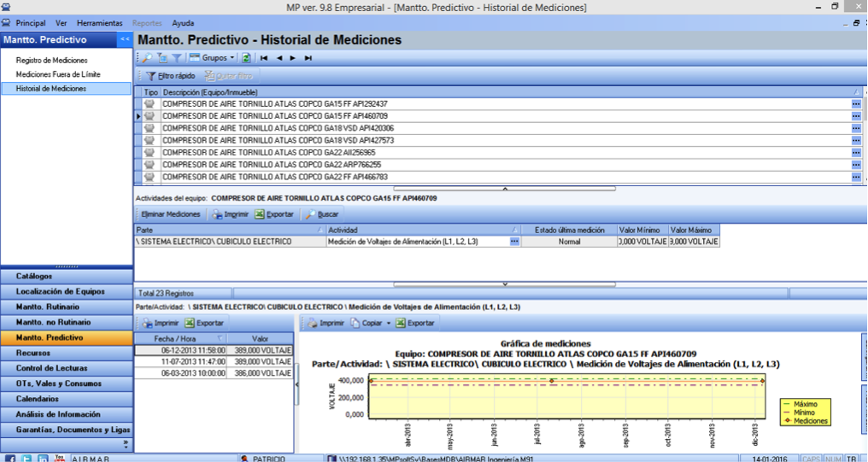Select measurement 06-12-2013 11:58:00
Viewport: 868px width, 462px height.
tap(214, 351)
